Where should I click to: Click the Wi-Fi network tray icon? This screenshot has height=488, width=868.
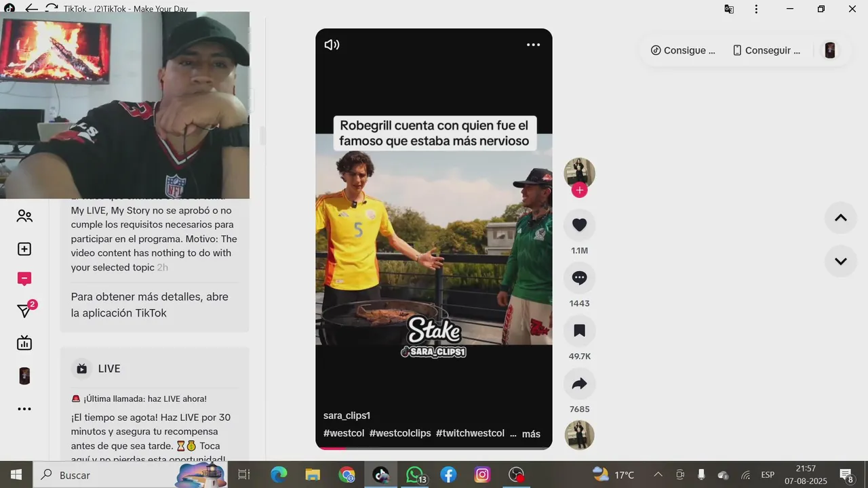pyautogui.click(x=746, y=475)
